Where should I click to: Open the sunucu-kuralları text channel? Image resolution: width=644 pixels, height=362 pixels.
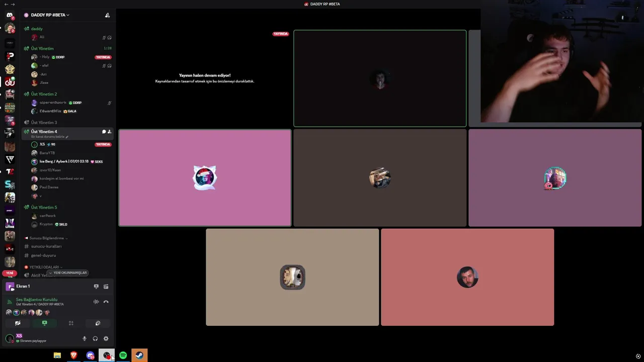pyautogui.click(x=46, y=246)
